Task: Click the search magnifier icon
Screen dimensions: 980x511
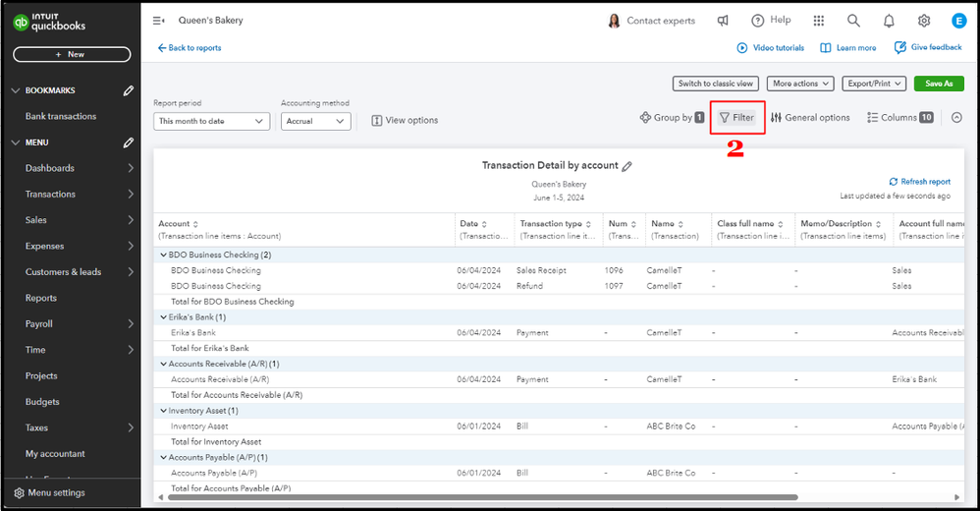Action: [853, 21]
